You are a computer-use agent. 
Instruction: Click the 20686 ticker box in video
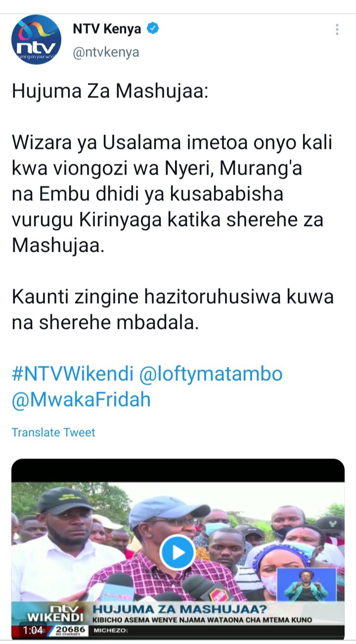coord(70,630)
